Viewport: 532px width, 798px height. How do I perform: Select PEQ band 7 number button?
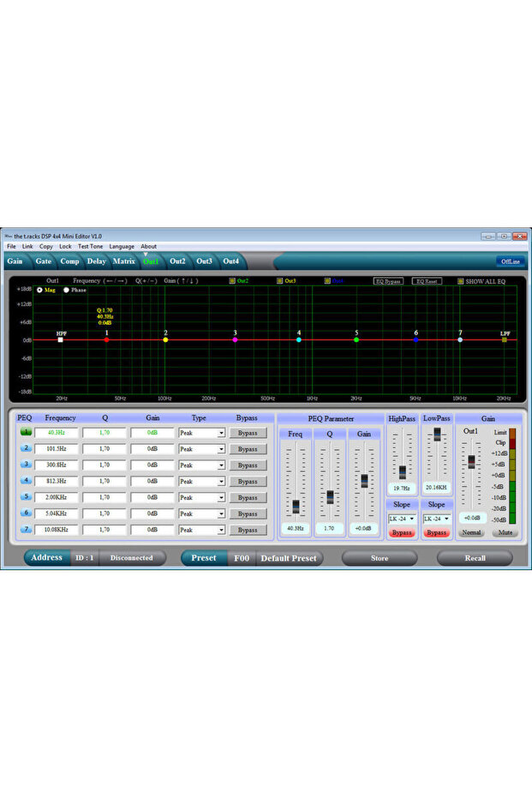point(26,530)
